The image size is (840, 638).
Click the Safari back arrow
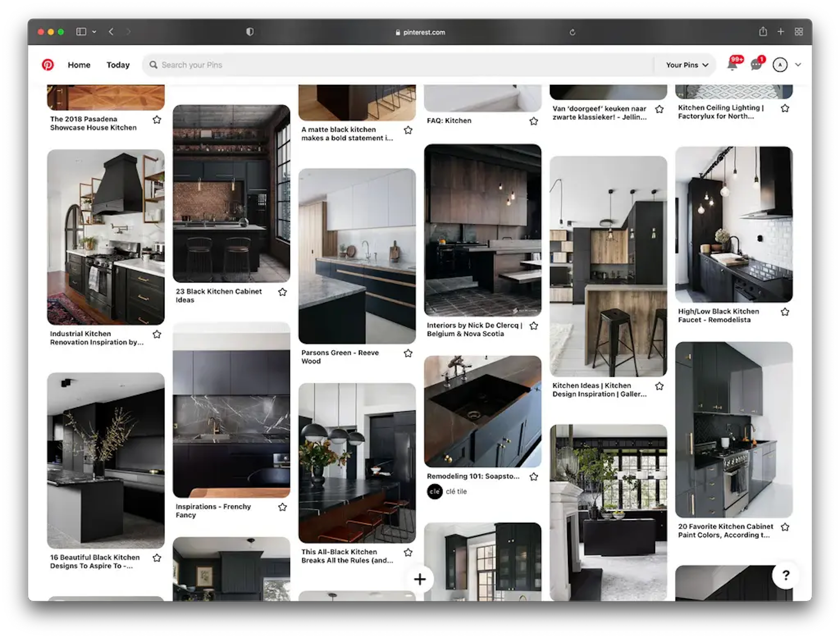[x=111, y=32]
